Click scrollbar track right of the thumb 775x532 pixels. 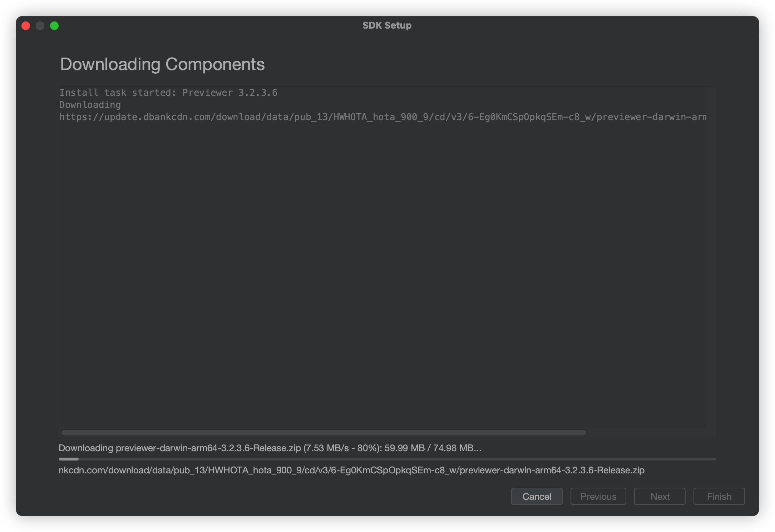[647, 433]
